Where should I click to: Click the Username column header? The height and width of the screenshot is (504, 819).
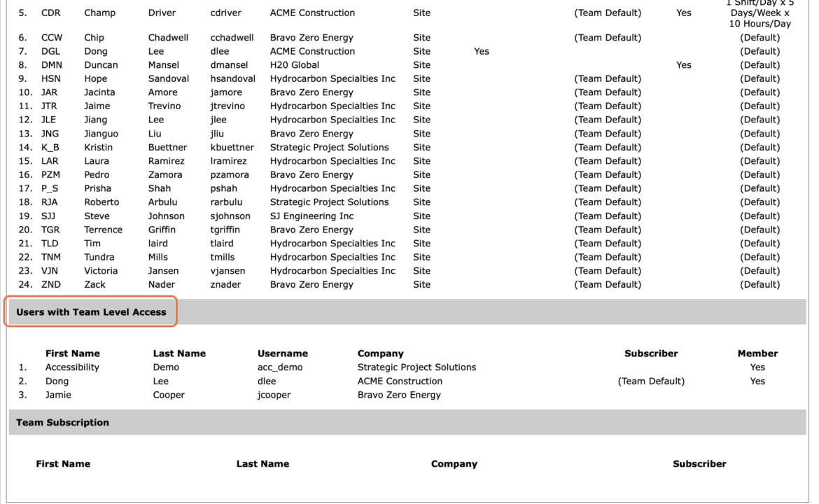pyautogui.click(x=283, y=353)
